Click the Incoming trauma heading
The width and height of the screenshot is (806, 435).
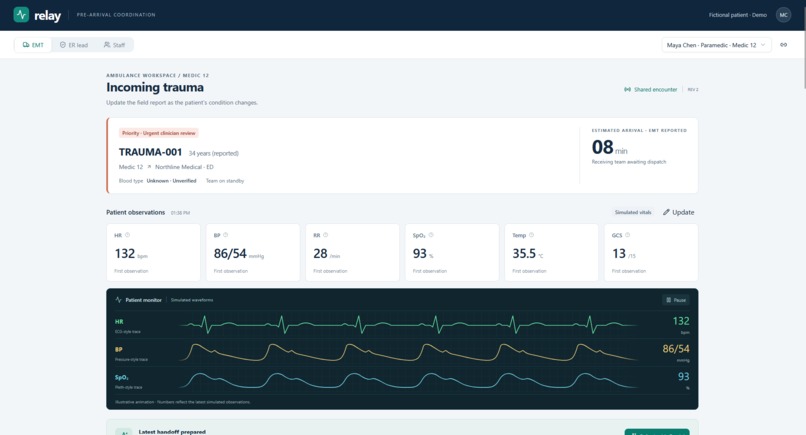click(155, 87)
